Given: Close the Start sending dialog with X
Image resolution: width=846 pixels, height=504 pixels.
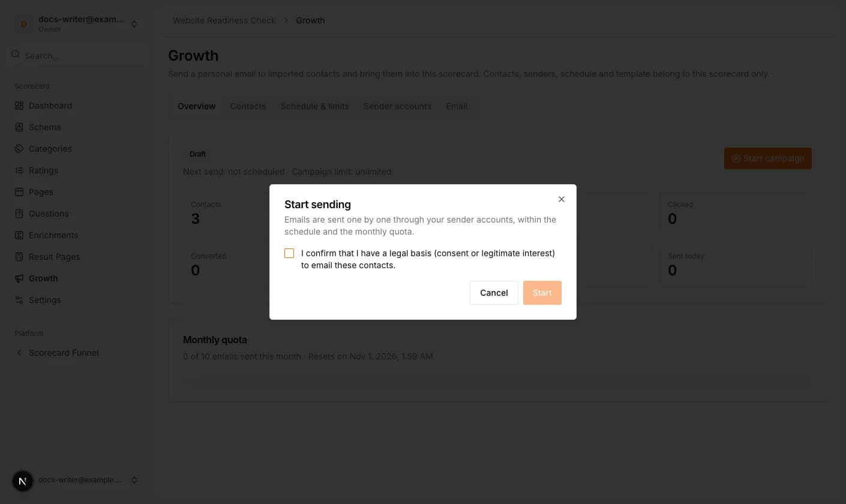Looking at the screenshot, I should pyautogui.click(x=562, y=199).
